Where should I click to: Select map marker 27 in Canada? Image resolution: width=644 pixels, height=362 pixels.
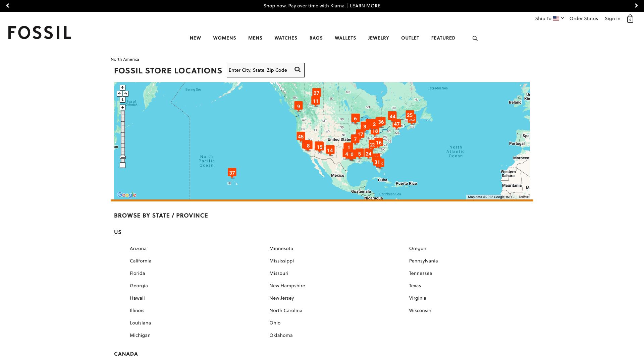[x=316, y=93]
